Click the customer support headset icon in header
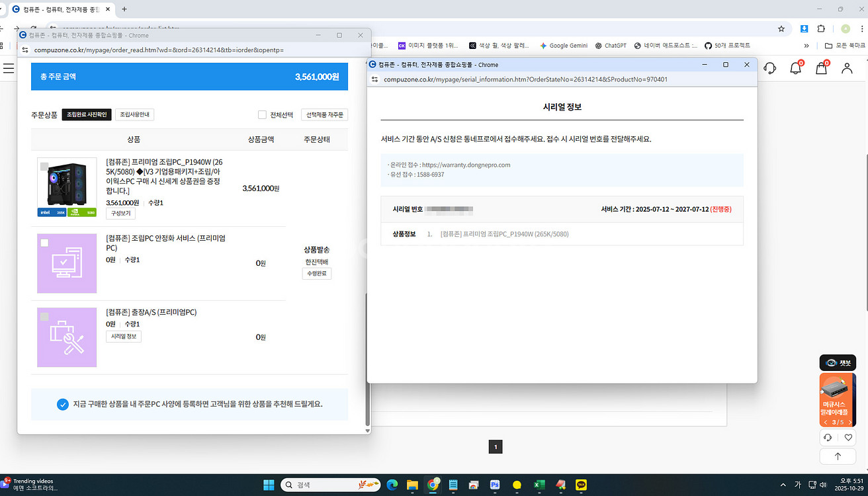Viewport: 868px width, 496px height. tap(769, 68)
